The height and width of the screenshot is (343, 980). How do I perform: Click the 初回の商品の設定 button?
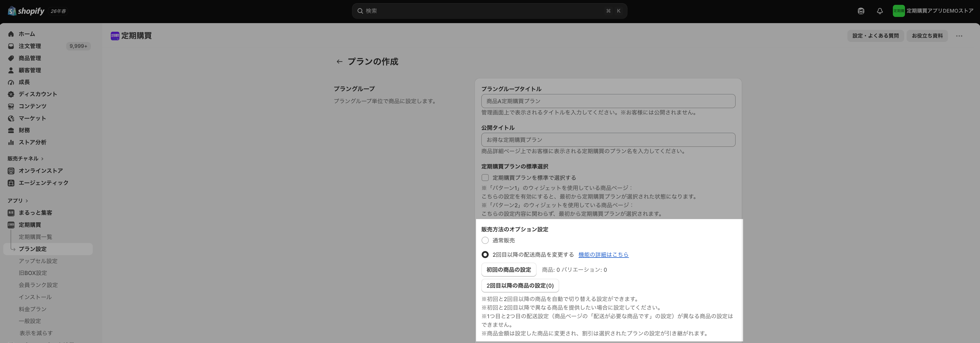(x=509, y=270)
